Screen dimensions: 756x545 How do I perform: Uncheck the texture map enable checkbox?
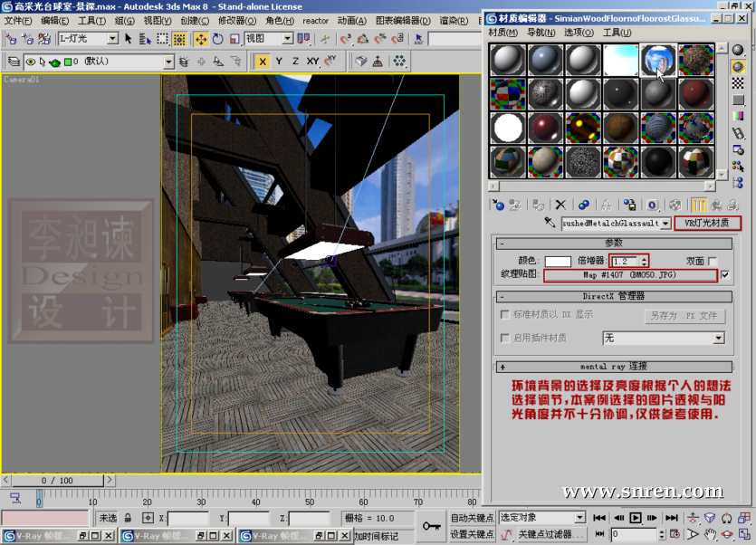725,274
